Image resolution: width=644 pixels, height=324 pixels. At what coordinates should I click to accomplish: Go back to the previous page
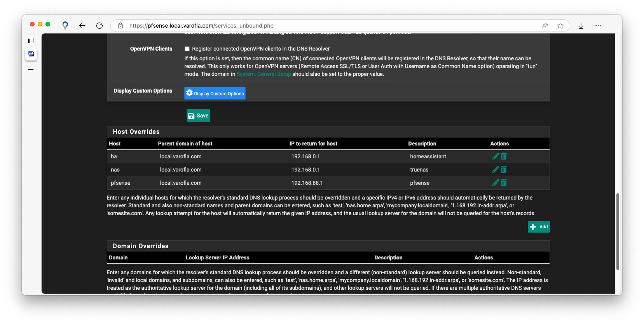[x=82, y=26]
